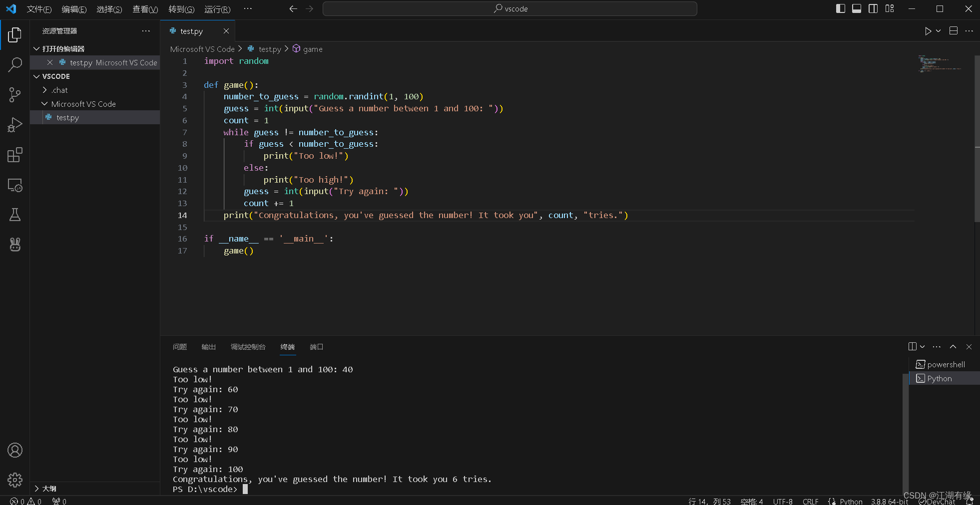Open the DevChat rabbit icon view
980x505 pixels.
point(15,245)
